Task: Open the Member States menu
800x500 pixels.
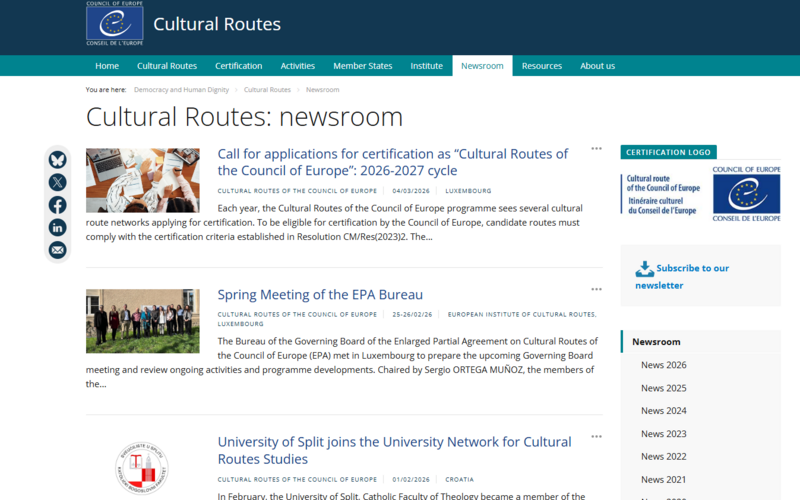Action: pyautogui.click(x=363, y=66)
